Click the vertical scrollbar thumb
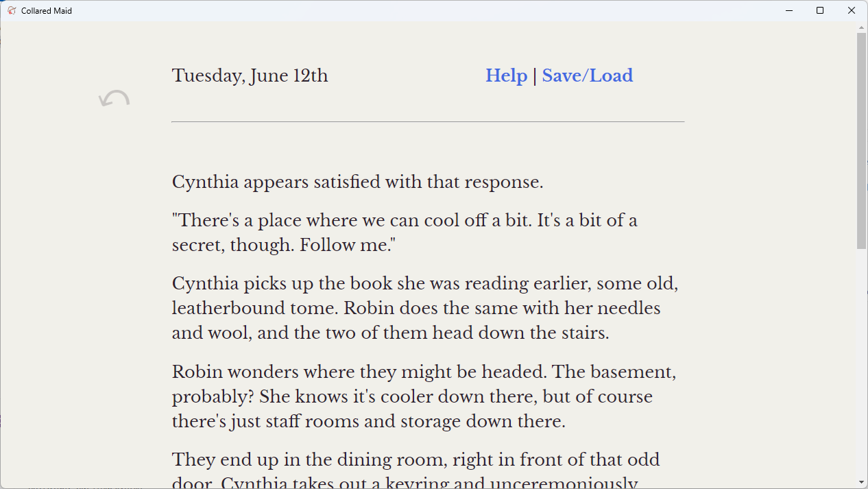Viewport: 868px width, 489px height. [x=862, y=141]
